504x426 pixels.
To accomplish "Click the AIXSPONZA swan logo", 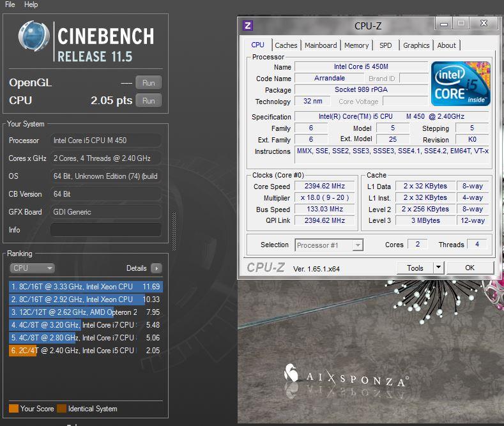I will (x=291, y=372).
